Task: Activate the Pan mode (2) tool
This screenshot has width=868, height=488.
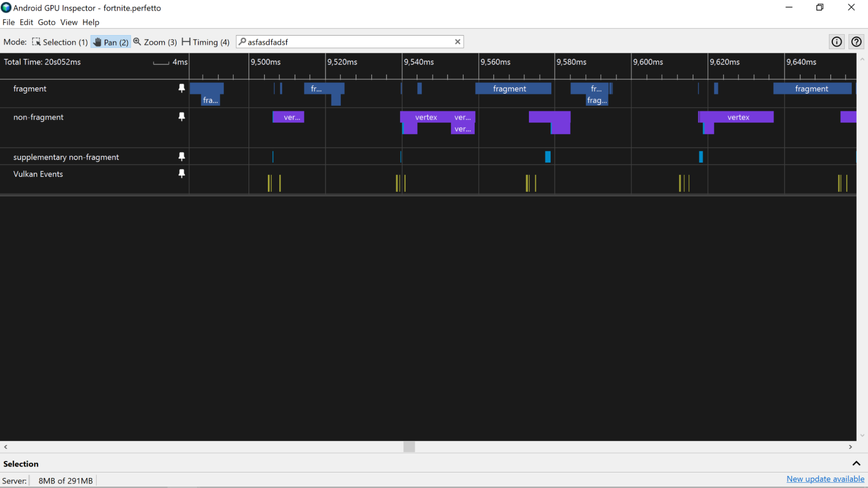Action: 110,42
